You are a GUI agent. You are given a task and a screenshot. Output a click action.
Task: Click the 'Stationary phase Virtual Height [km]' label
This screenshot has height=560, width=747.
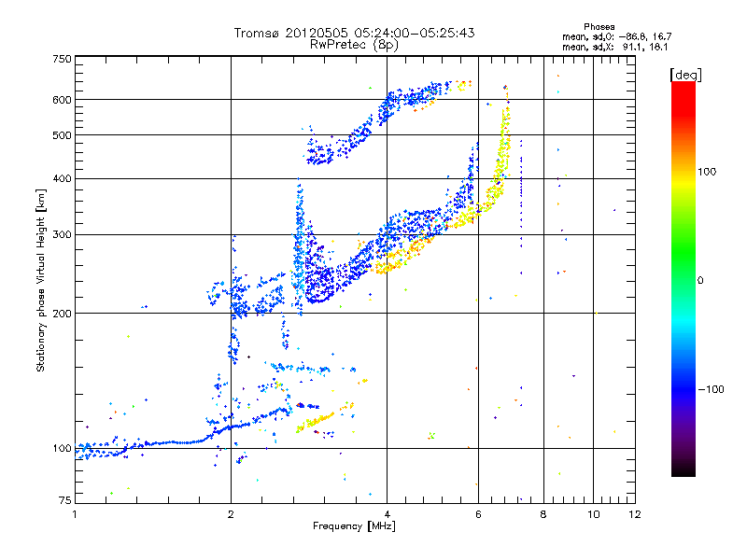[x=41, y=280]
